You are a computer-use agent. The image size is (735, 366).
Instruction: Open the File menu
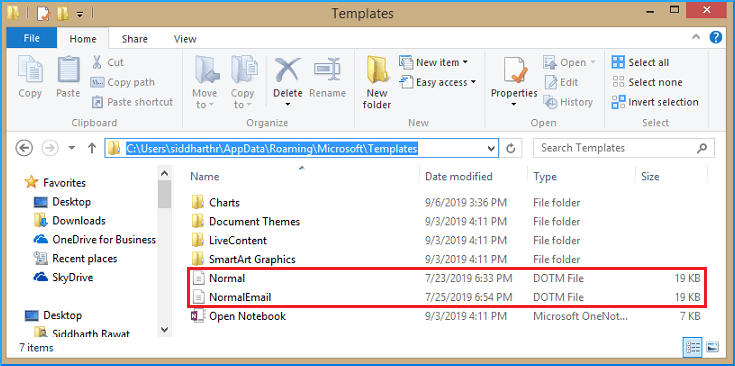(31, 38)
